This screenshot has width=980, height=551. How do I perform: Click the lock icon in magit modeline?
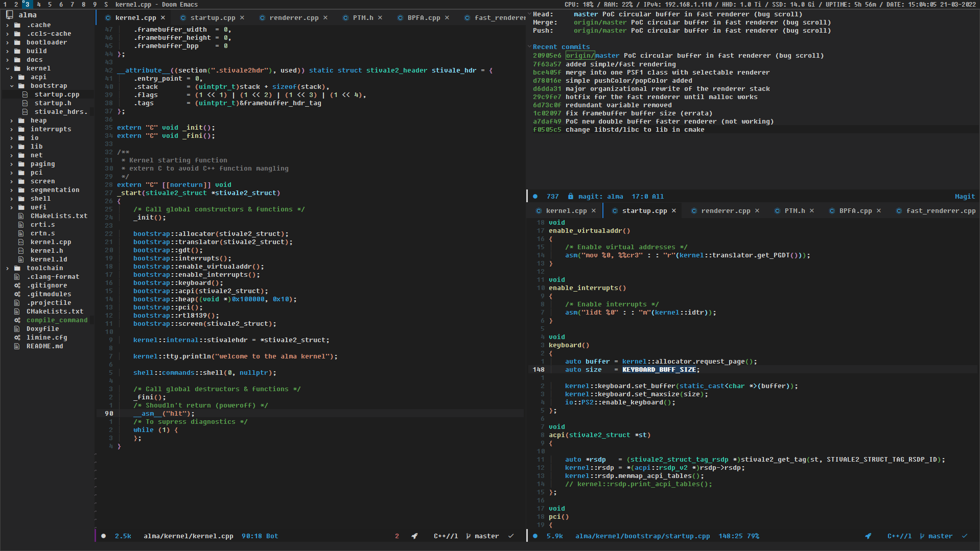tap(570, 197)
